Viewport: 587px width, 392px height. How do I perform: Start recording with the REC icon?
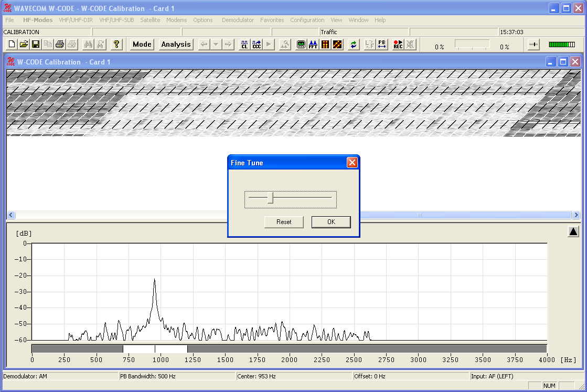[x=398, y=45]
